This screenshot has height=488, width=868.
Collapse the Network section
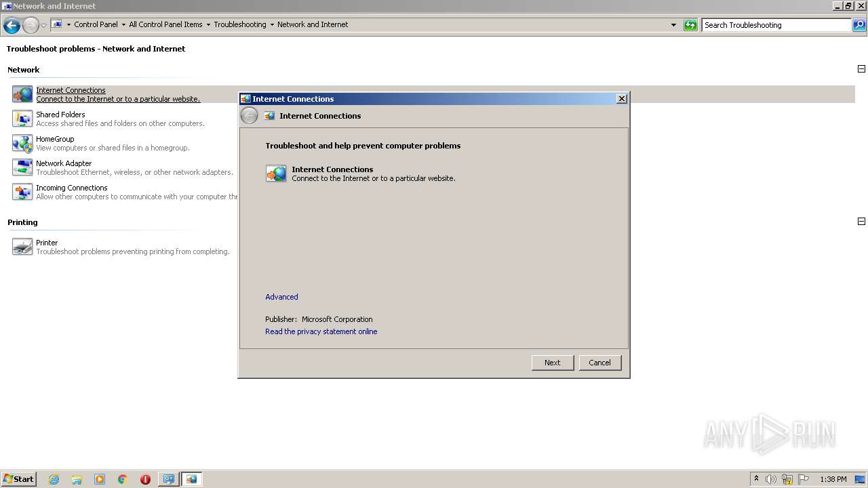point(861,69)
